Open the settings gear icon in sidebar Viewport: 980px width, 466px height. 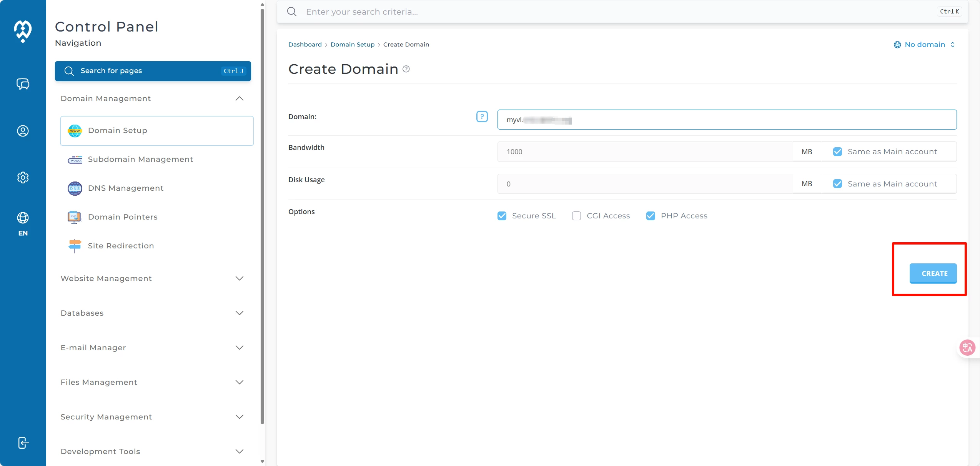point(23,178)
